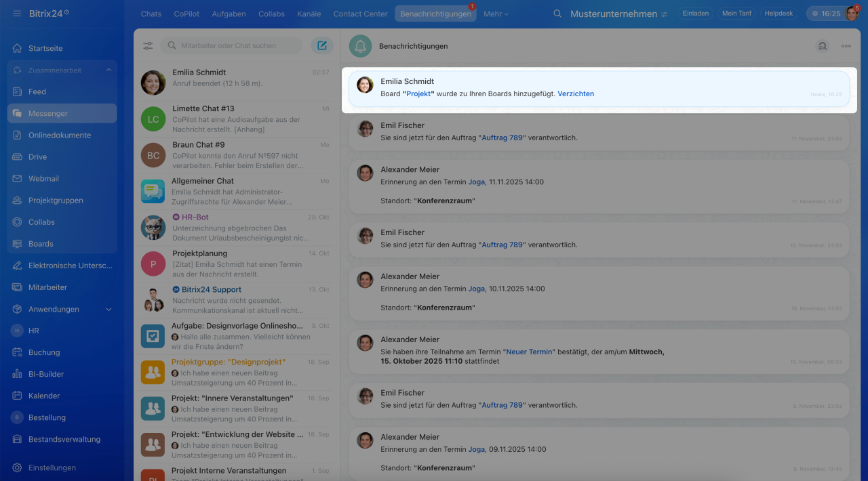Open Buchung in sidebar
868x481 pixels.
coord(62,352)
